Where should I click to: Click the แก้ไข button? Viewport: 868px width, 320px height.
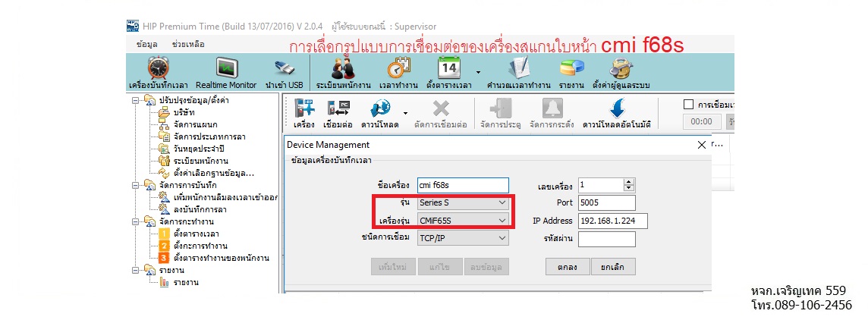(439, 267)
